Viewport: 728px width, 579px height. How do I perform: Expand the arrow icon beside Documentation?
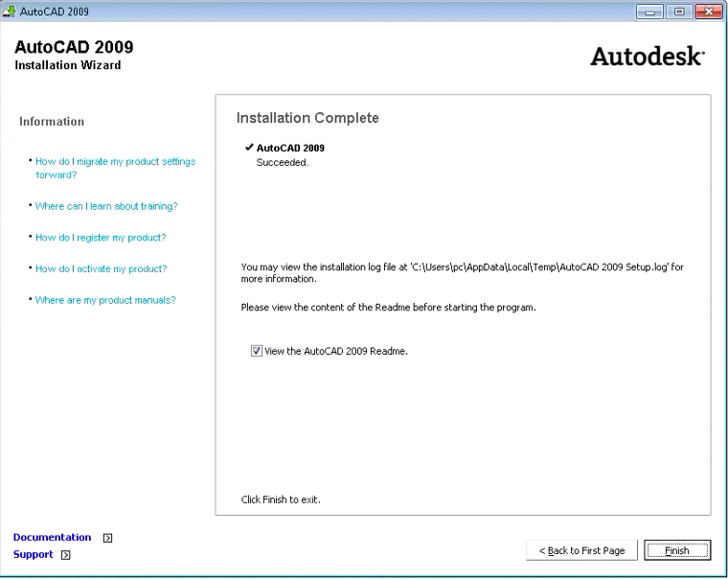(x=107, y=538)
